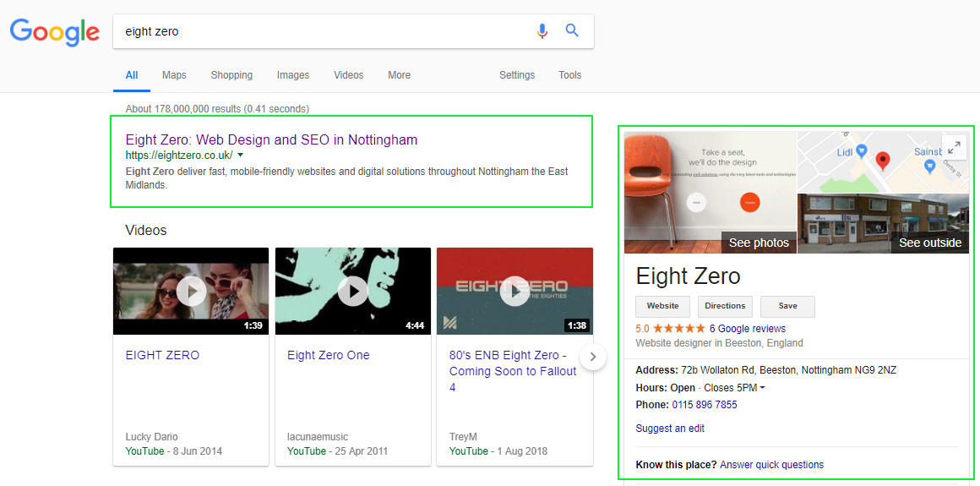Open 80's ENB Eight Zero Fallout 4 link
The height and width of the screenshot is (486, 980).
click(x=513, y=371)
